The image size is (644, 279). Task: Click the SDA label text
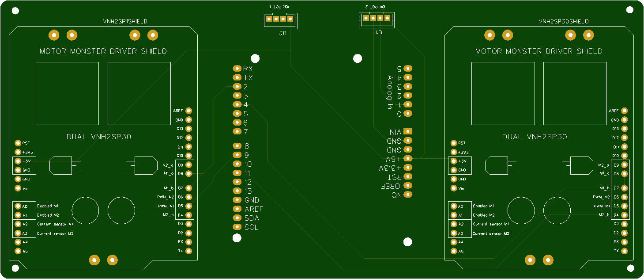tap(252, 218)
